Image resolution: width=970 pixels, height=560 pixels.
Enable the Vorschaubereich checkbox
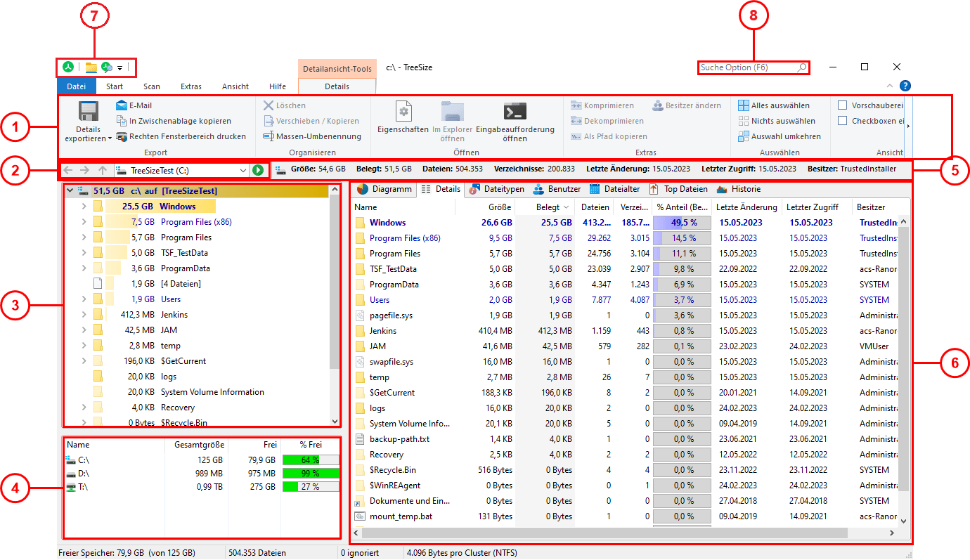pyautogui.click(x=843, y=105)
